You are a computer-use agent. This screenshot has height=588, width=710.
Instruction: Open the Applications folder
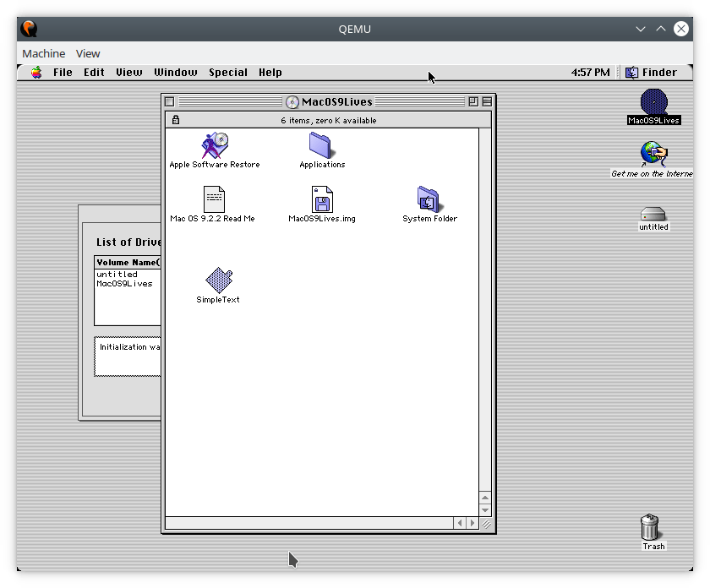point(322,145)
